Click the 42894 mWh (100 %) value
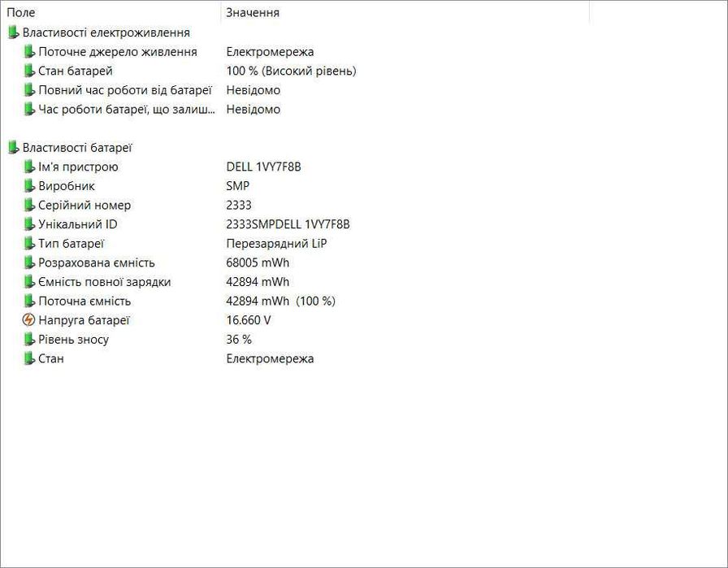The width and height of the screenshot is (728, 568). (280, 301)
